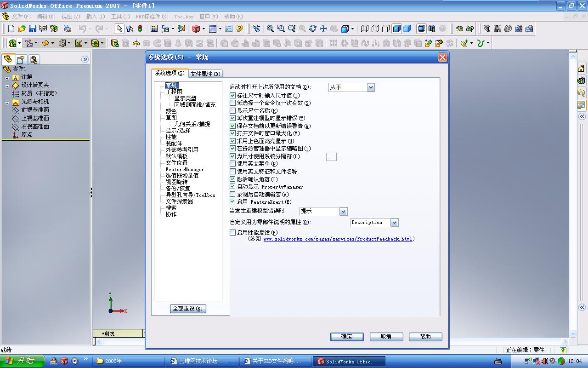Open the solidworks.com ProductFeedback link

338,239
